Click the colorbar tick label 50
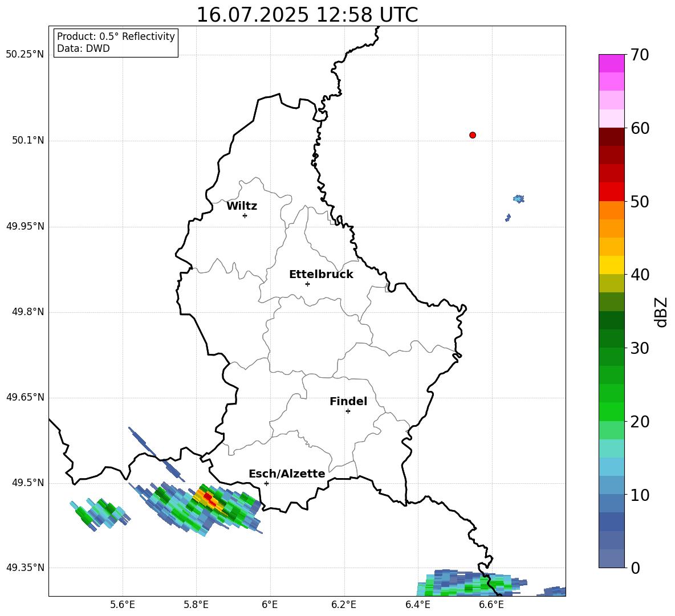Screen dimensions: 675x616 tap(639, 202)
